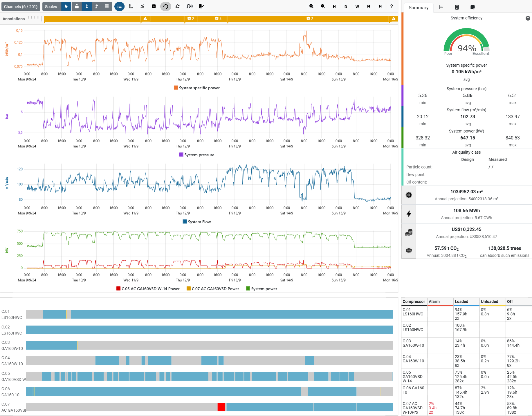Toggle the scale lock button
This screenshot has width=532, height=416.
click(77, 6)
